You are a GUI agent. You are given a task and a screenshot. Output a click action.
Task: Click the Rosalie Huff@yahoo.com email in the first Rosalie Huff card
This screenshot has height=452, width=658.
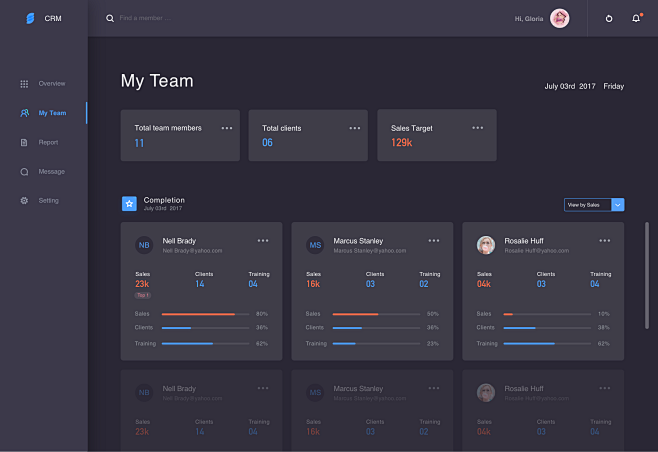coord(537,251)
